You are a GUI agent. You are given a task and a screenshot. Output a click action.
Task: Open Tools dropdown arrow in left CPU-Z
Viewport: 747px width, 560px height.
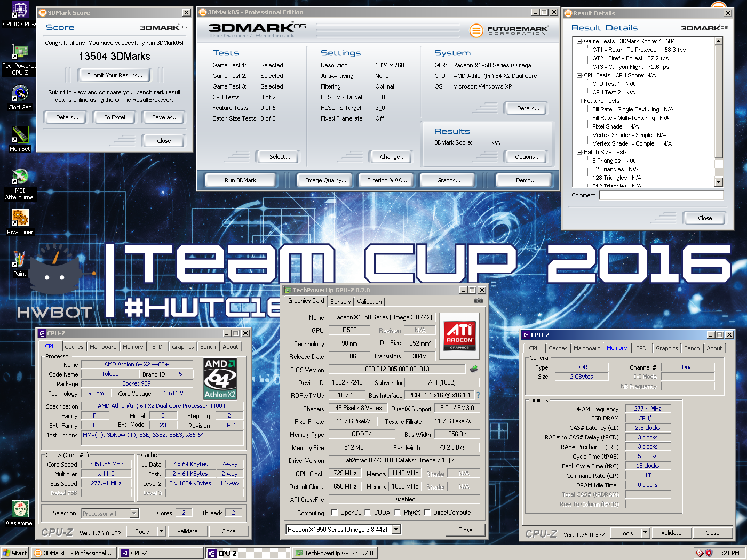tap(161, 531)
